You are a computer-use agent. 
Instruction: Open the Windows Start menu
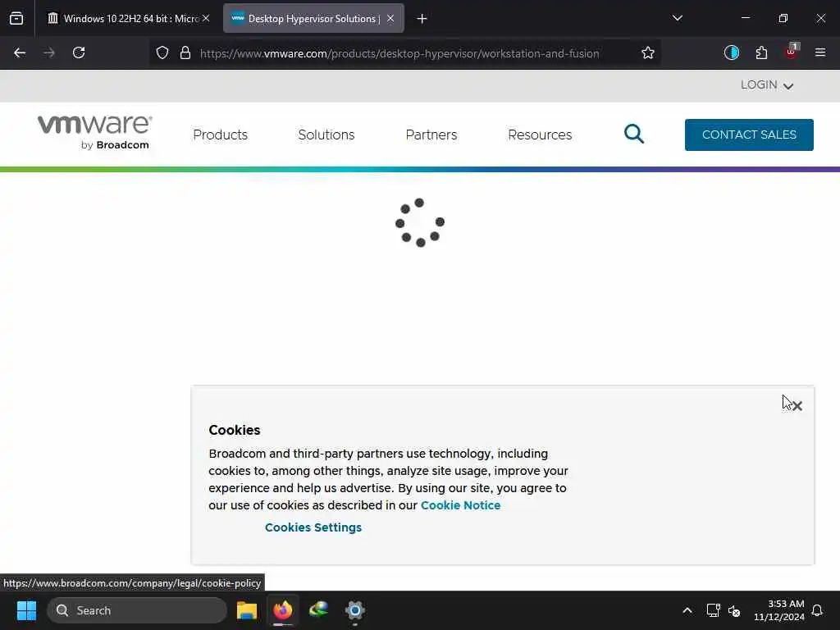coord(26,610)
